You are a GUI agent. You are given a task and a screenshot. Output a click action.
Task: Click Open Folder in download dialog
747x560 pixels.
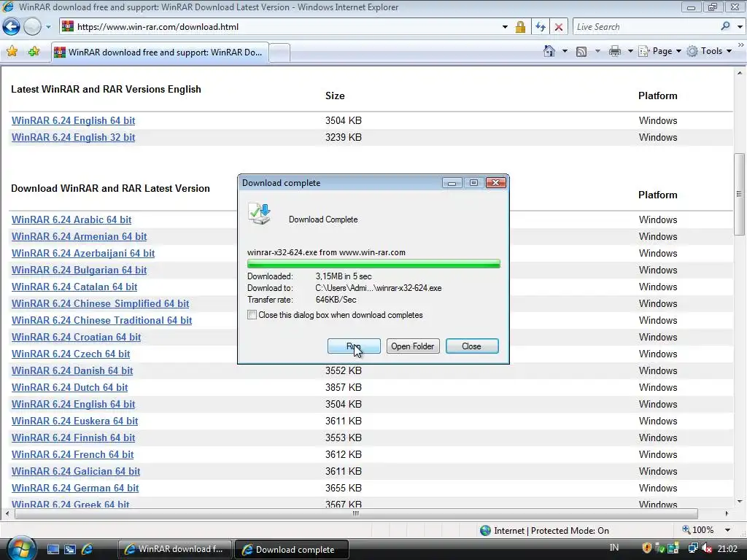pyautogui.click(x=413, y=346)
